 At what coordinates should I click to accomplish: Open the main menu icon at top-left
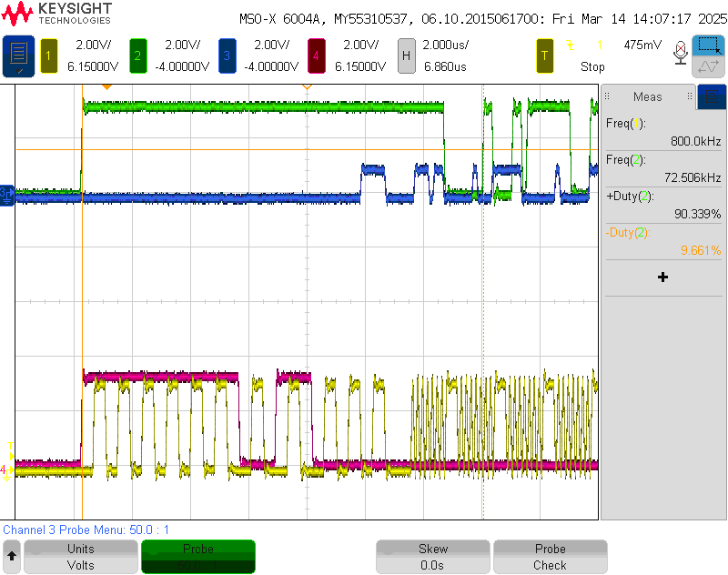coord(18,56)
